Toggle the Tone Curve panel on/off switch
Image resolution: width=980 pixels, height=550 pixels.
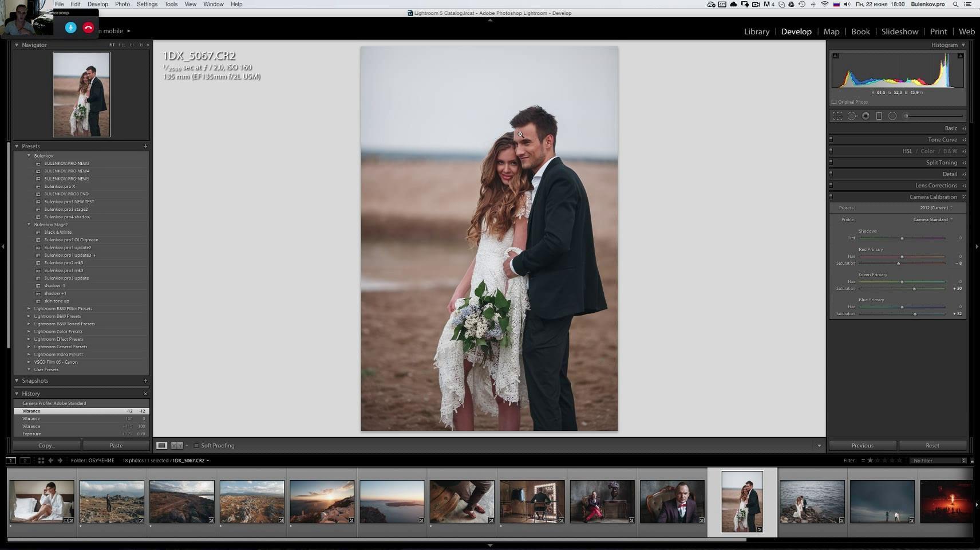click(831, 139)
